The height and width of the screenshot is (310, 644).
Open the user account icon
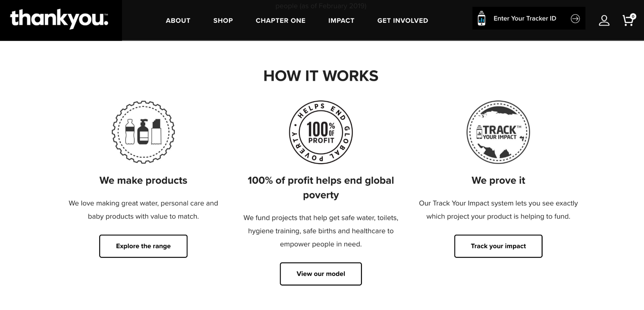click(604, 20)
